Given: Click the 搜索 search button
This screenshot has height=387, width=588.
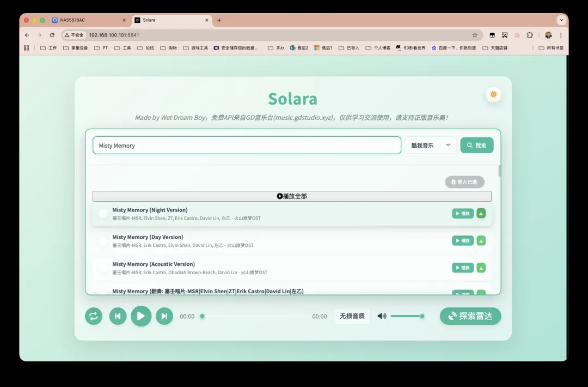Looking at the screenshot, I should point(476,146).
